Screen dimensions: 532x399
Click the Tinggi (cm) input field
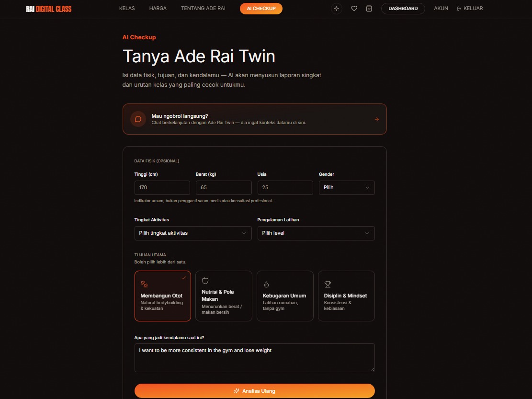click(162, 188)
